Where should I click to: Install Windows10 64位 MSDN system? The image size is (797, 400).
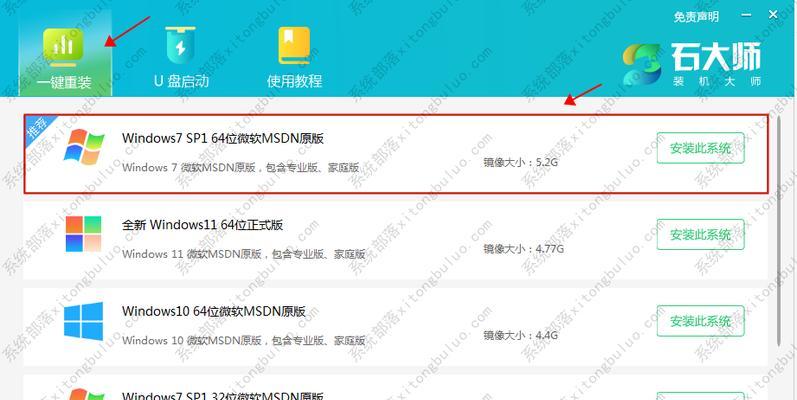tap(700, 321)
